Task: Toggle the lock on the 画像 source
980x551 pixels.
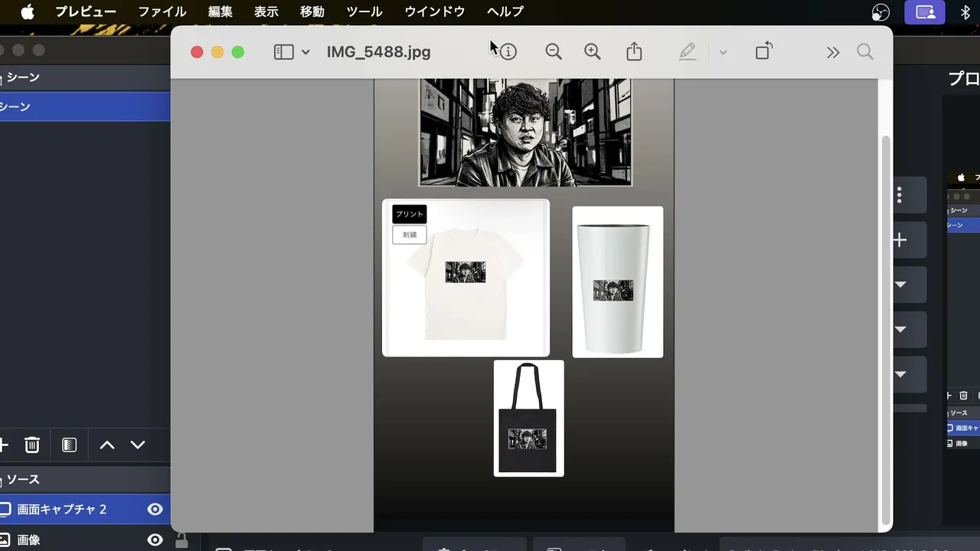Action: click(x=181, y=540)
